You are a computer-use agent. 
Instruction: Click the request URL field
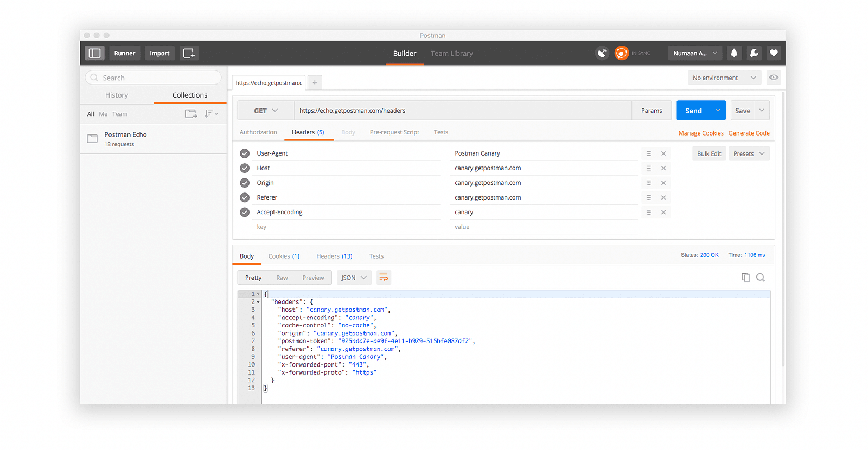click(x=463, y=111)
